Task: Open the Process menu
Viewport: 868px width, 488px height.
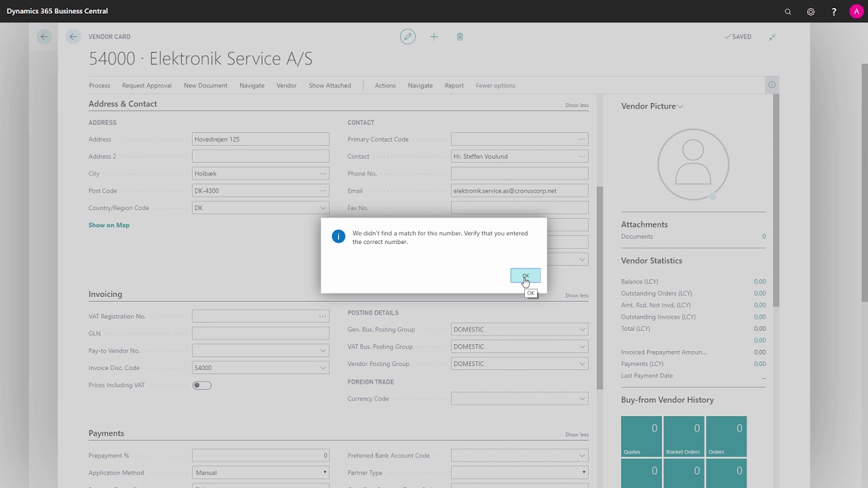Action: pos(99,85)
